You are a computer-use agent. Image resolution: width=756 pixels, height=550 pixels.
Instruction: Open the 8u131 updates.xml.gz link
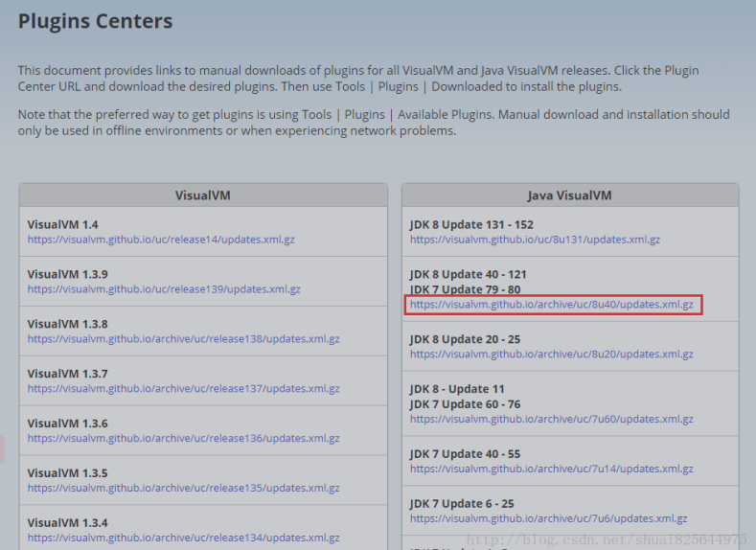[536, 240]
